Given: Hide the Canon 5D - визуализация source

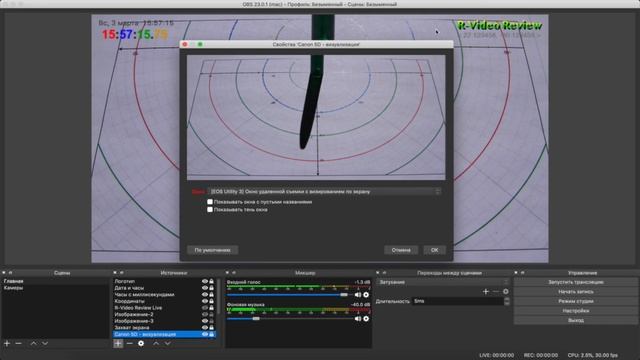Looking at the screenshot, I should click(x=205, y=334).
